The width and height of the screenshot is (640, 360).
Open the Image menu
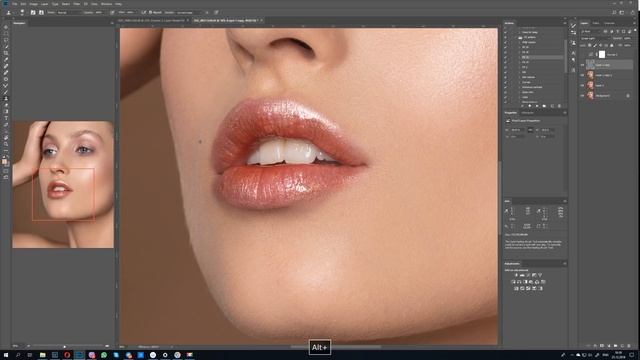pyautogui.click(x=33, y=4)
